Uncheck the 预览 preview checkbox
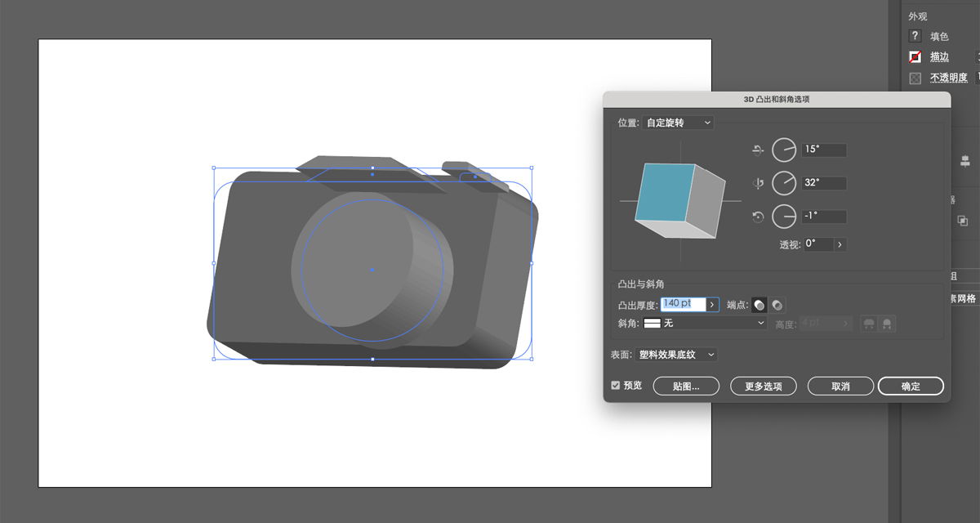Image resolution: width=980 pixels, height=523 pixels. click(615, 385)
